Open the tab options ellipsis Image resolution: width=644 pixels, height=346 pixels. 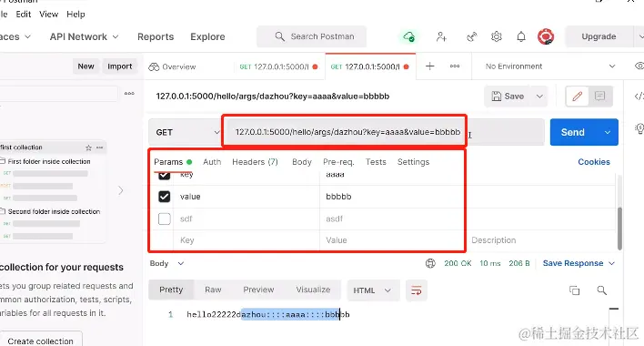(x=455, y=66)
